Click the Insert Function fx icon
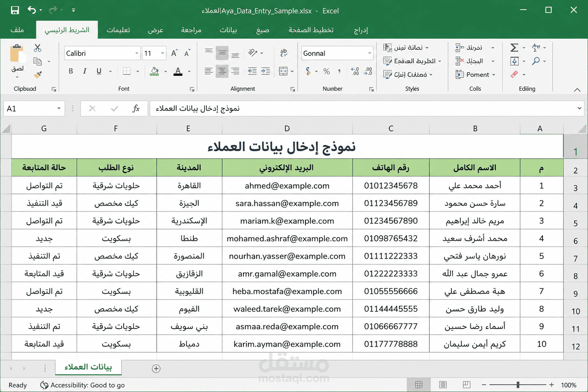 tap(136, 109)
